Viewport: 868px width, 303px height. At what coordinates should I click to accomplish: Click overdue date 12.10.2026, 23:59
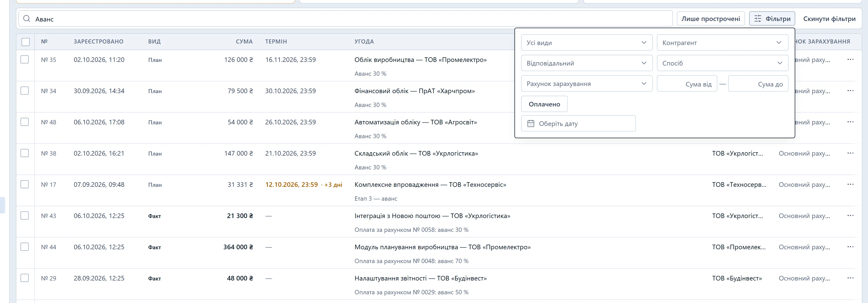coord(292,185)
